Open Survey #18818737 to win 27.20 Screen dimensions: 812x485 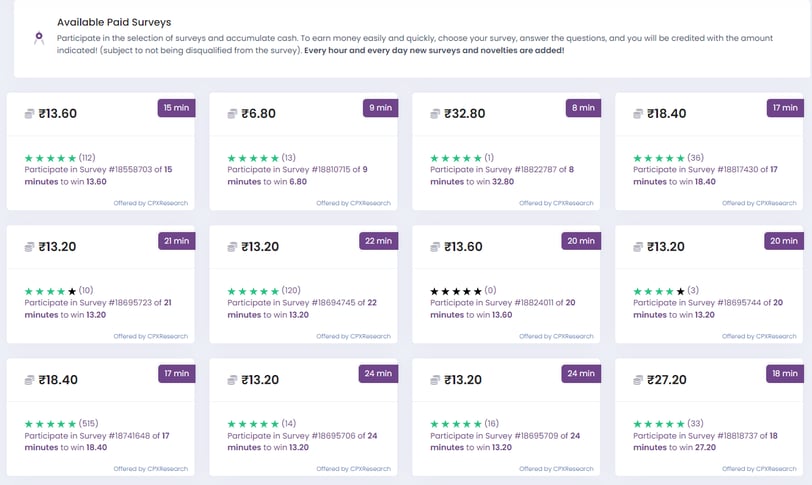tap(705, 442)
